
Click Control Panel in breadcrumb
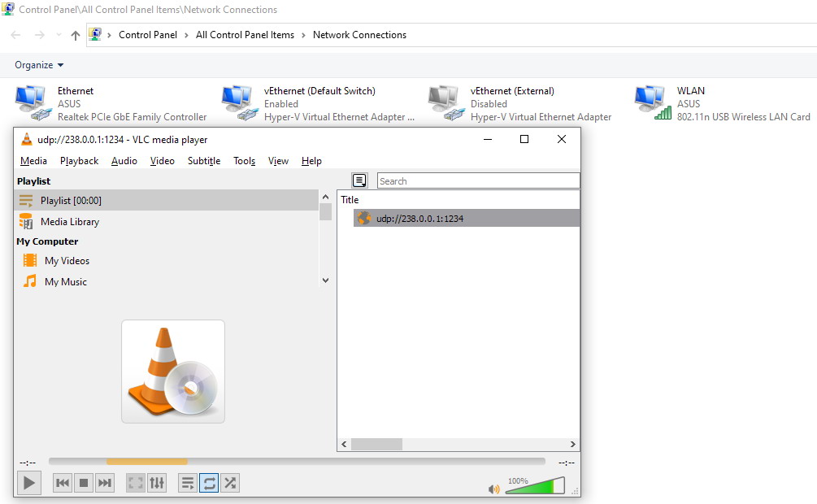tap(148, 35)
